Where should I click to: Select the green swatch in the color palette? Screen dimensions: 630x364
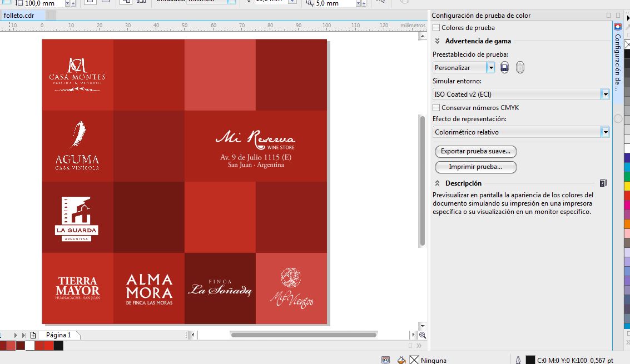(x=627, y=177)
